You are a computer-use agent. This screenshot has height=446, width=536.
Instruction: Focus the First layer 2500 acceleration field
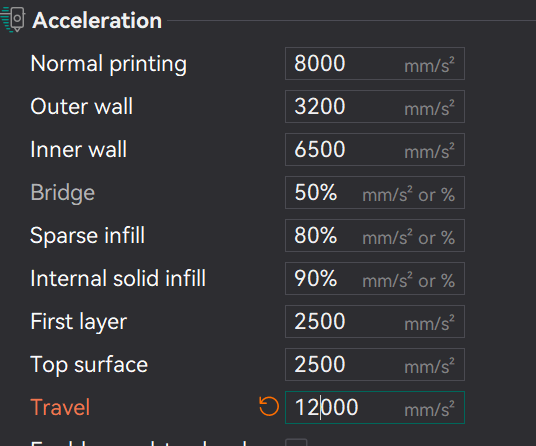[375, 322]
